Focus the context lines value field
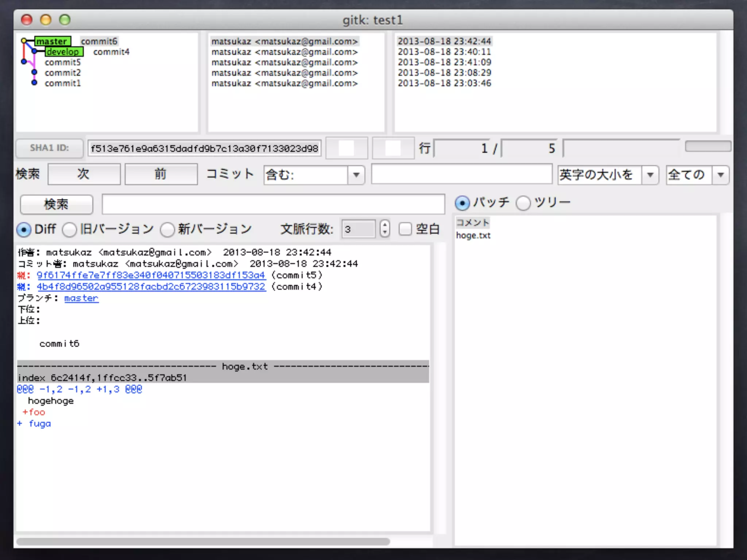 [358, 229]
